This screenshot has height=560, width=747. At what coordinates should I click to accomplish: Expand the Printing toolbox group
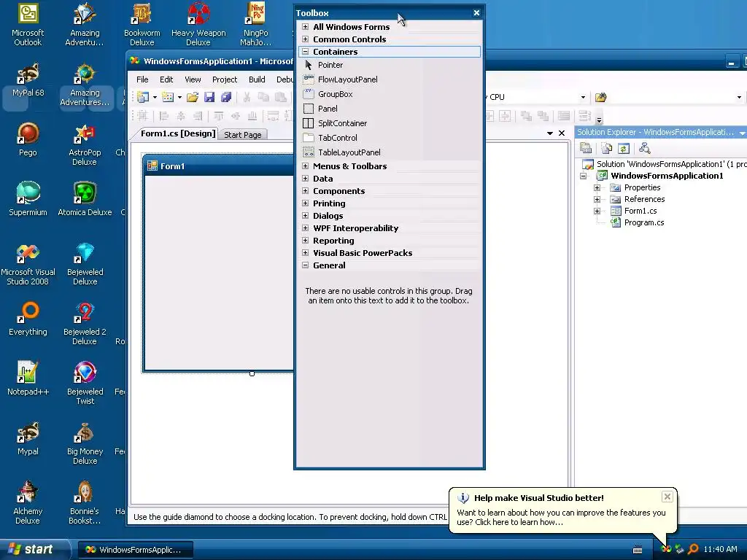point(306,203)
